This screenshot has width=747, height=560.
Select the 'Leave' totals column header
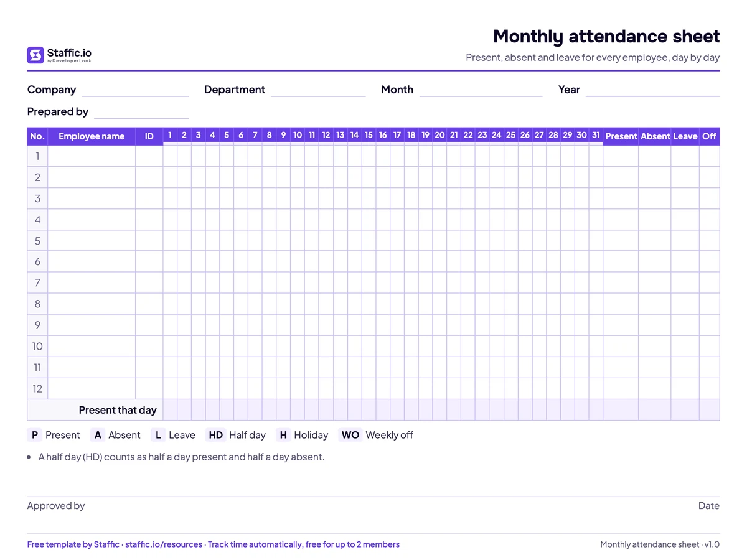click(x=685, y=136)
